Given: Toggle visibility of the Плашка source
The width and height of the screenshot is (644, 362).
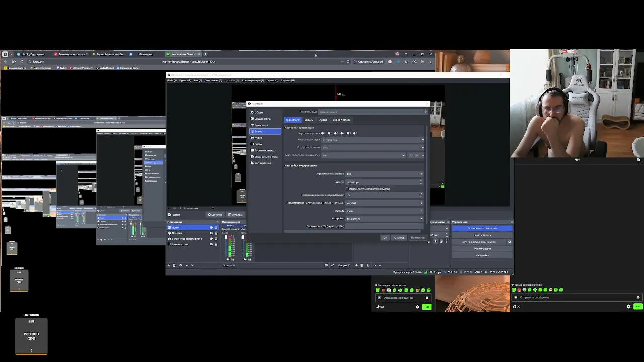Looking at the screenshot, I should tap(211, 233).
